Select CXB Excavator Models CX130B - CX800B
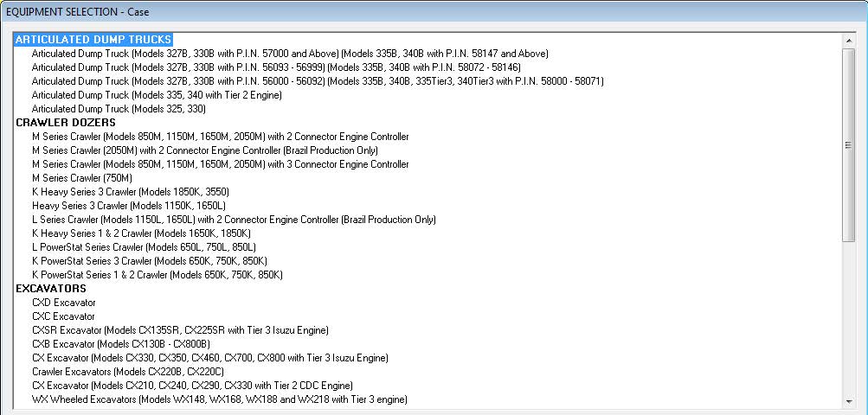This screenshot has width=868, height=415. coord(120,344)
